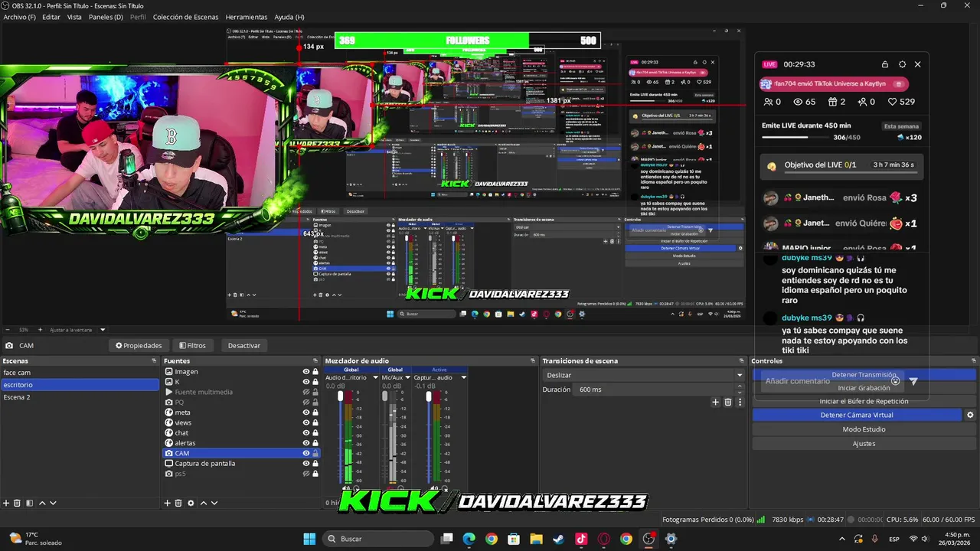Image resolution: width=980 pixels, height=551 pixels.
Task: Hide the K source
Action: coord(306,381)
